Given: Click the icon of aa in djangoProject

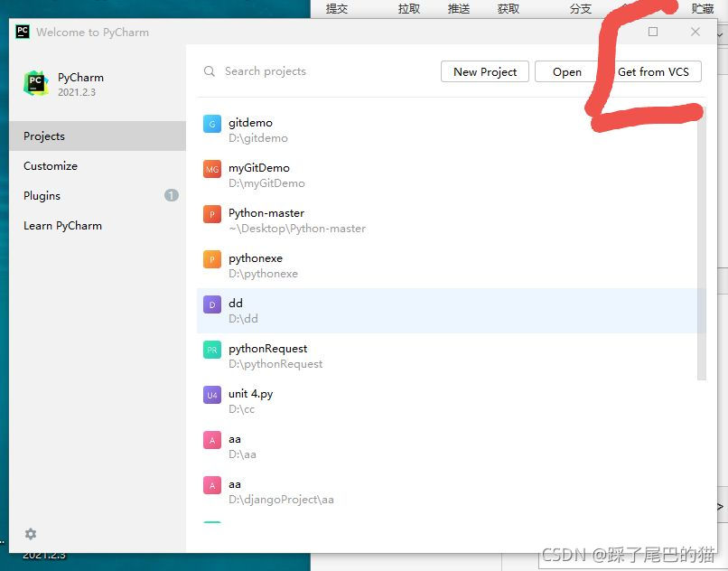Looking at the screenshot, I should point(212,485).
